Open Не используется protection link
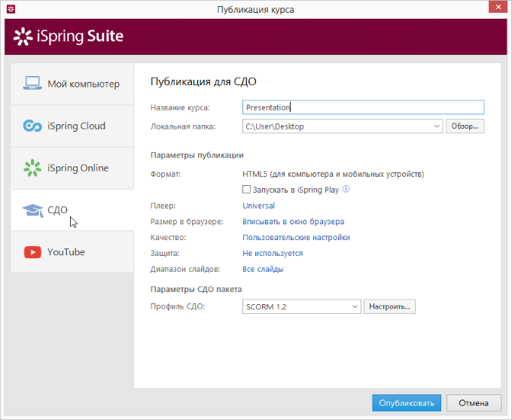This screenshot has width=512, height=420. 273,253
